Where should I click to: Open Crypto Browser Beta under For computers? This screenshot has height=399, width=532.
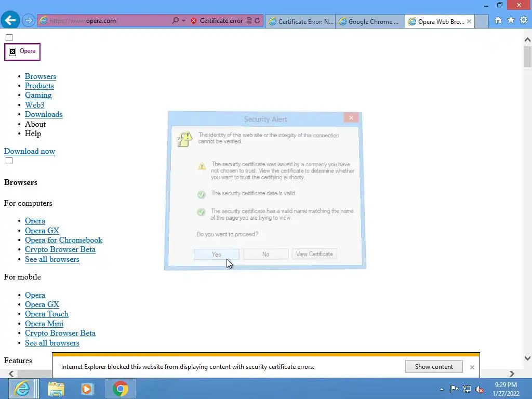(x=60, y=250)
